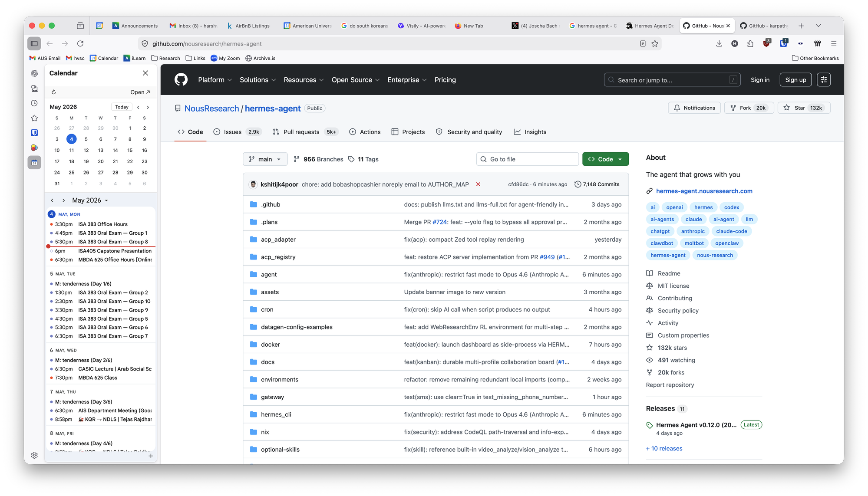Open the hermes_cli folder
868x496 pixels.
[276, 414]
